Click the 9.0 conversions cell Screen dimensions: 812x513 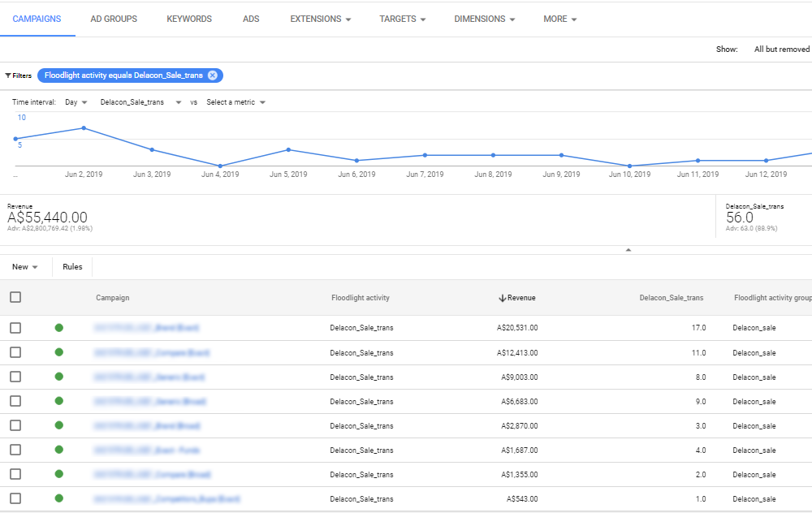coord(701,402)
